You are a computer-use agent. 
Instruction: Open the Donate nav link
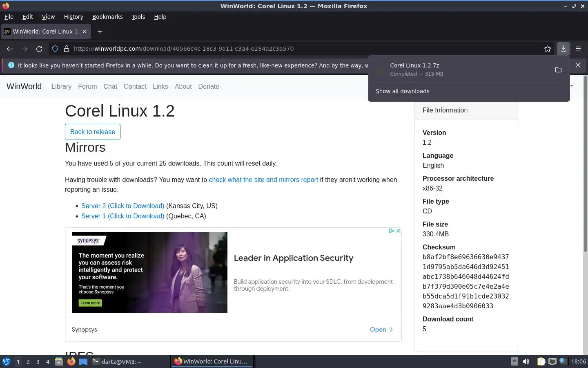pyautogui.click(x=209, y=86)
